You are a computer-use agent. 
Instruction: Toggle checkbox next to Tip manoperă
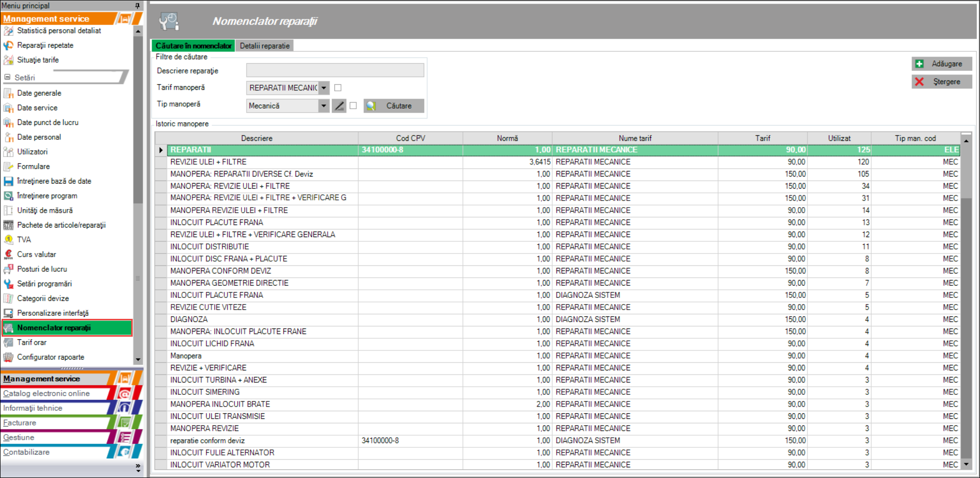pos(353,106)
